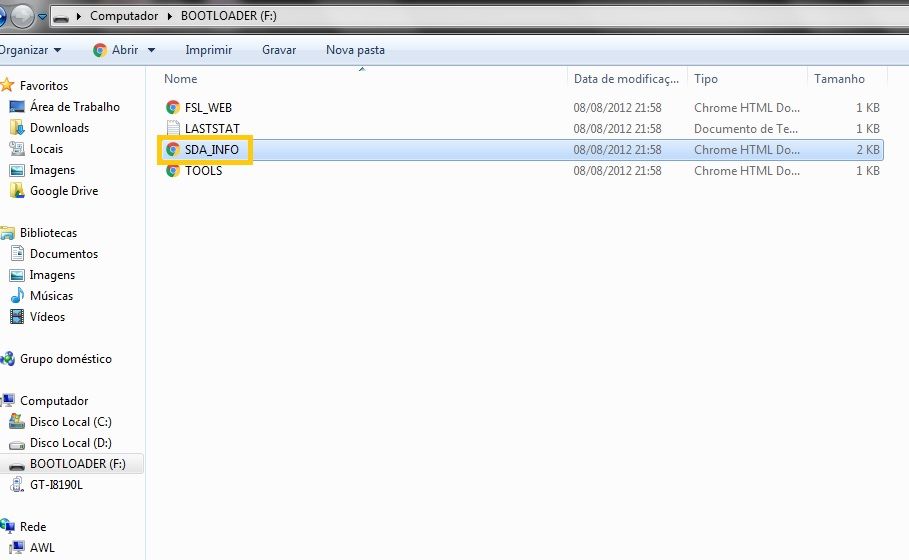
Task: Click the Chrome icon of SDA_INFO file
Action: tap(173, 150)
